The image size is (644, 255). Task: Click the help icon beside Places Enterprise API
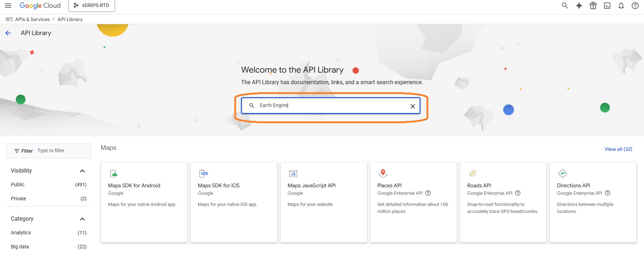point(428,193)
